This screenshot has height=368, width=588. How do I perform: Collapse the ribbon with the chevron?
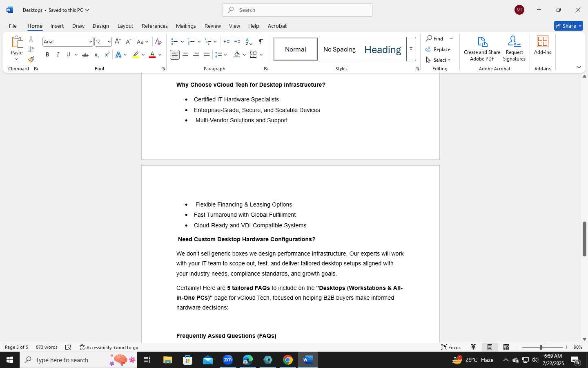[x=579, y=67]
